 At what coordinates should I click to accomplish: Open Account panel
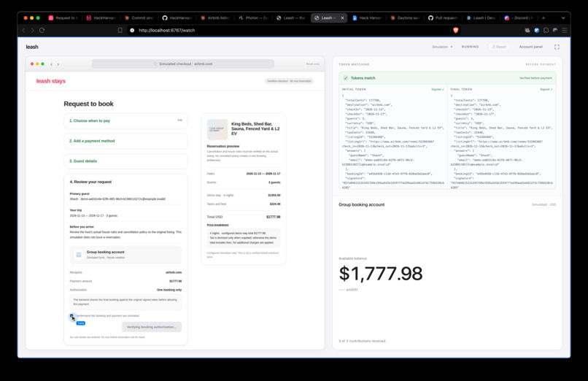tap(530, 47)
